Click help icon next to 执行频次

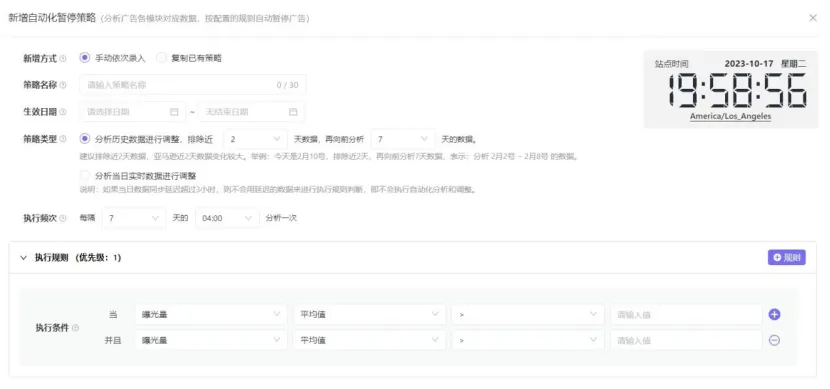(63, 218)
